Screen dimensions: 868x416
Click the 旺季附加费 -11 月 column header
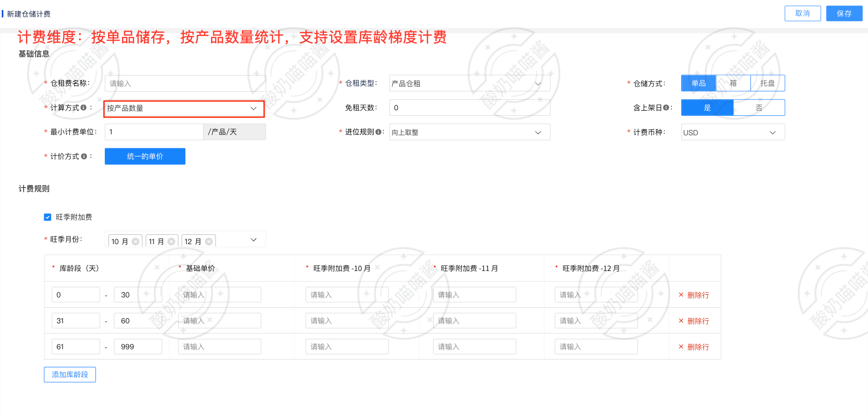click(x=469, y=268)
